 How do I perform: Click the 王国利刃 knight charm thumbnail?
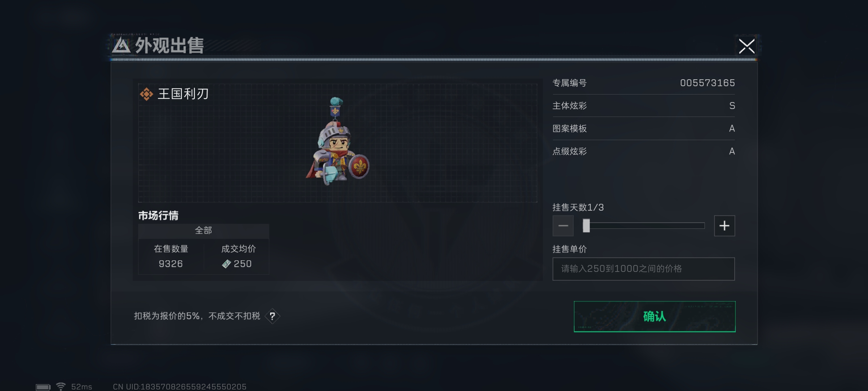[x=337, y=142]
